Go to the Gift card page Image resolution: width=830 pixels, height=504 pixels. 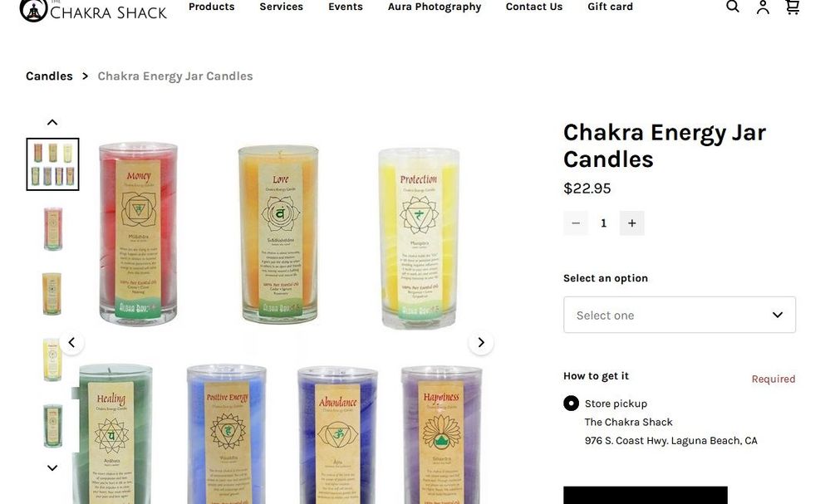(x=610, y=7)
